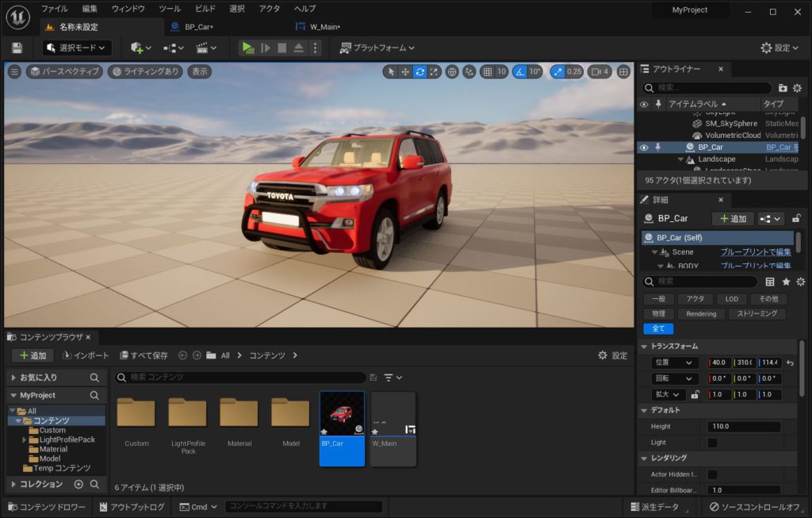Switch to the BP_Car tab

tap(199, 27)
